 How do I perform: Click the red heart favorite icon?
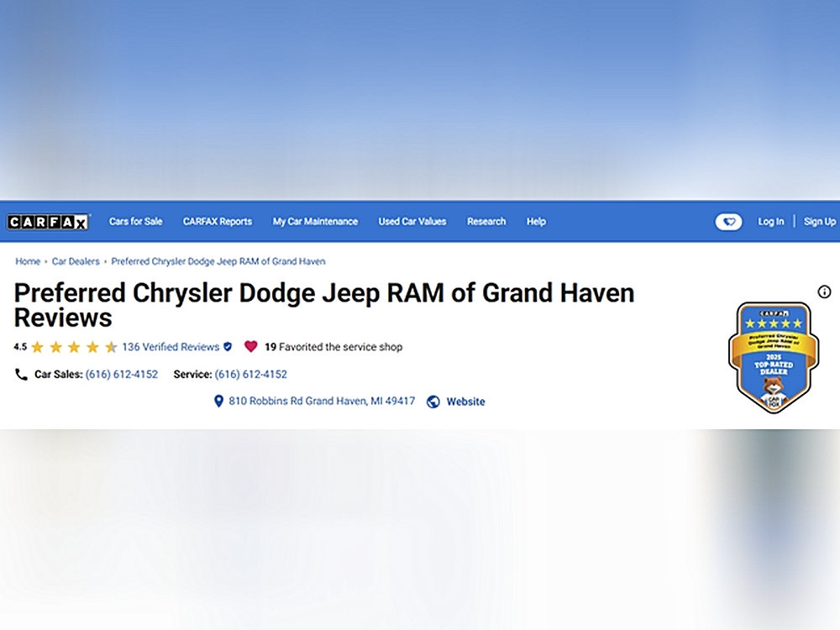[250, 346]
